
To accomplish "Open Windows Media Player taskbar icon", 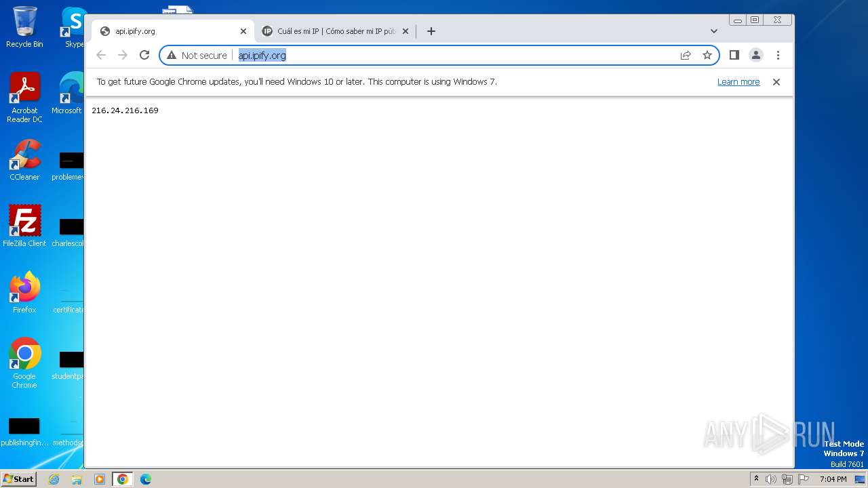I will tap(100, 479).
